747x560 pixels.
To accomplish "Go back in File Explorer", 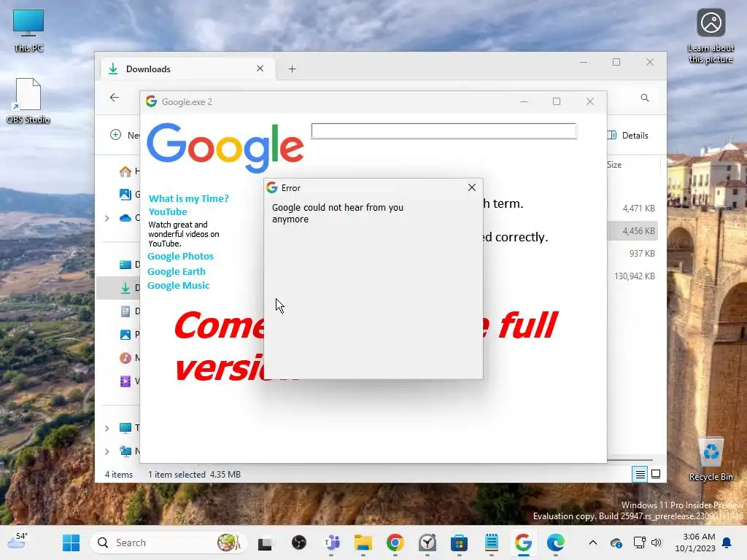I will [x=115, y=98].
